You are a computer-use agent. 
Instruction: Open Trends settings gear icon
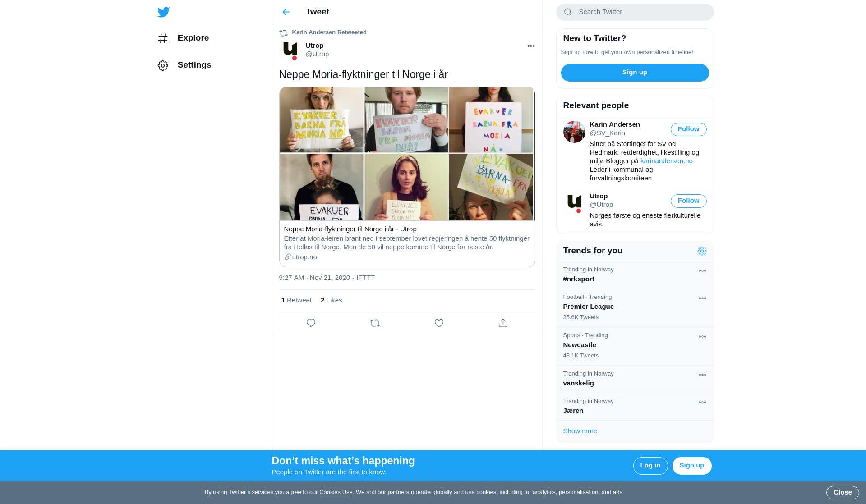tap(702, 251)
